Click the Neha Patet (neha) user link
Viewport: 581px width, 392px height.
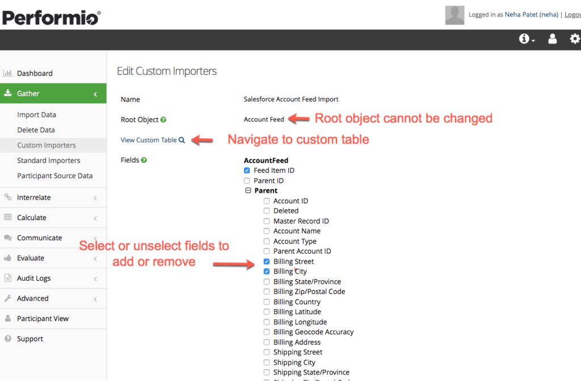point(531,14)
